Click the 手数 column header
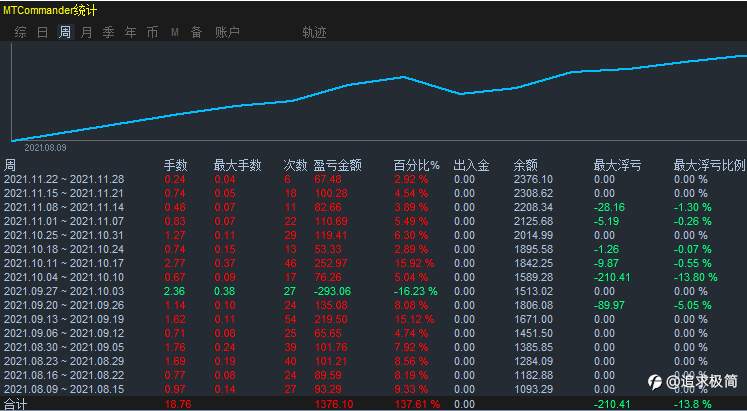The image size is (747, 411). 176,165
